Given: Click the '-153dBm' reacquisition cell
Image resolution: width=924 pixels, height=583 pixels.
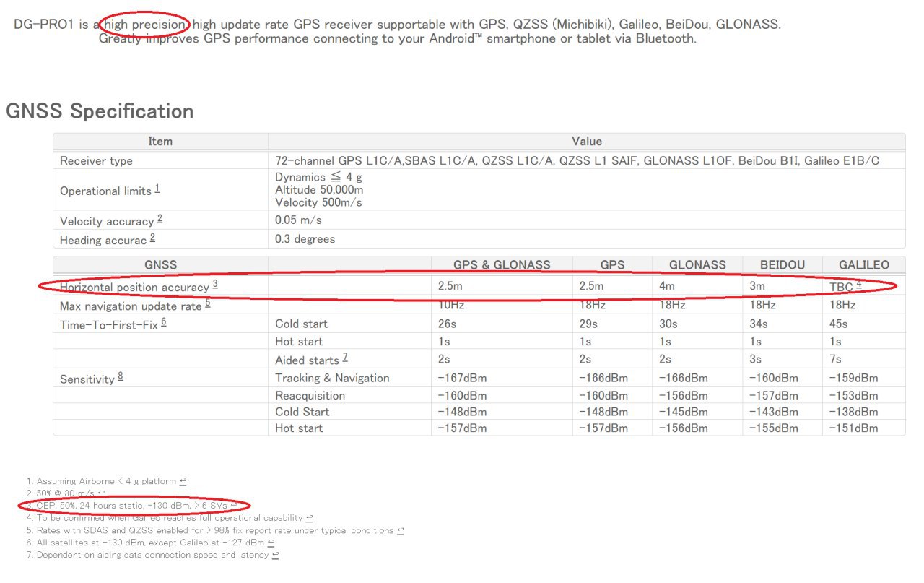Looking at the screenshot, I should (853, 396).
